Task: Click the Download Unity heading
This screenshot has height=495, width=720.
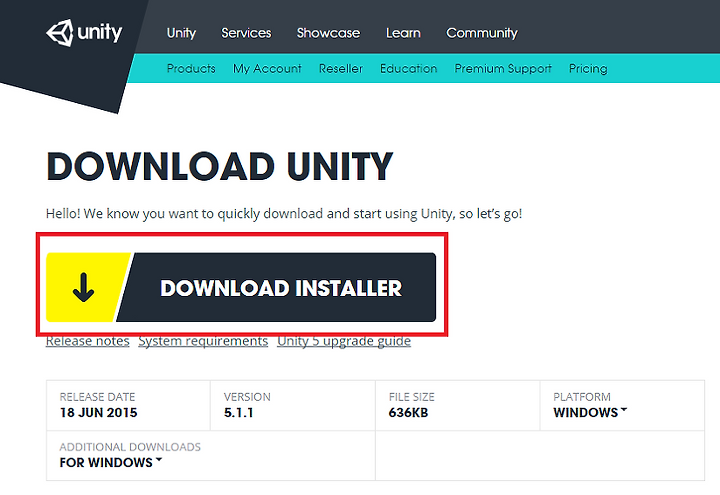Action: pyautogui.click(x=219, y=166)
